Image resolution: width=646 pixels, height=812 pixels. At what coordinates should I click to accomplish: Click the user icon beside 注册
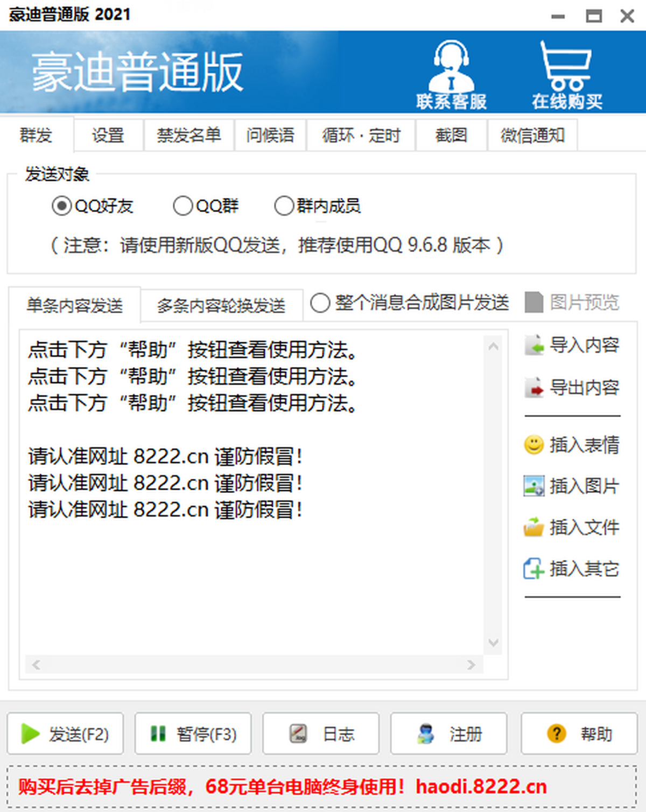point(426,733)
